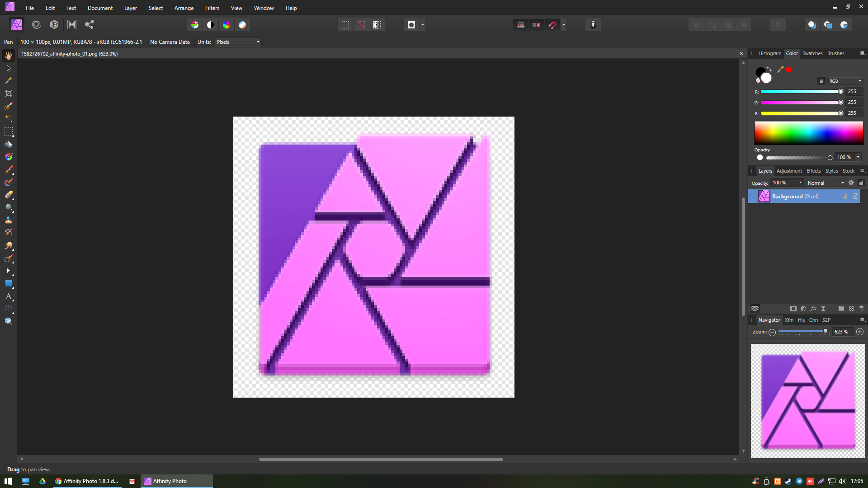Add new adjustment layer icon
Screen dimensions: 868x488
tap(803, 309)
